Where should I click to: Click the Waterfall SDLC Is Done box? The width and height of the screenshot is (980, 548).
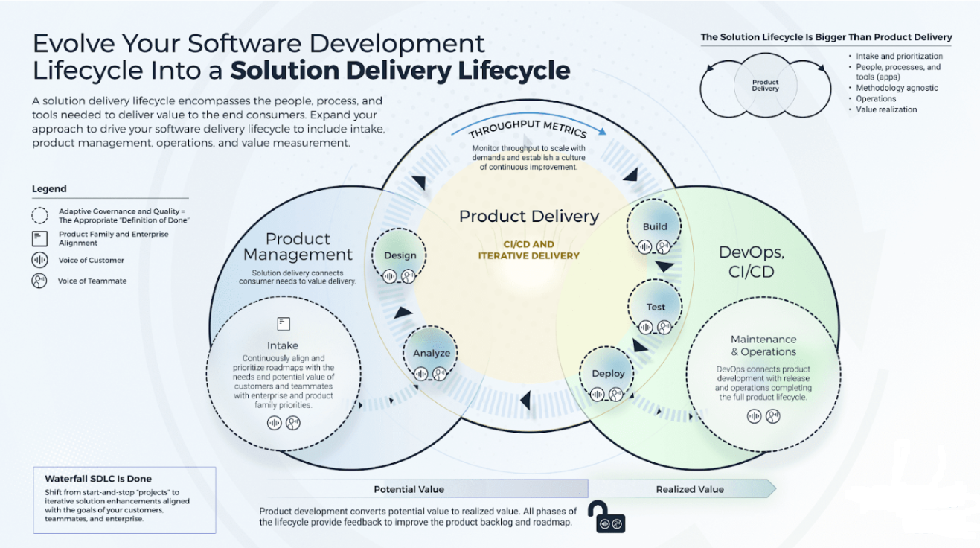click(x=124, y=499)
